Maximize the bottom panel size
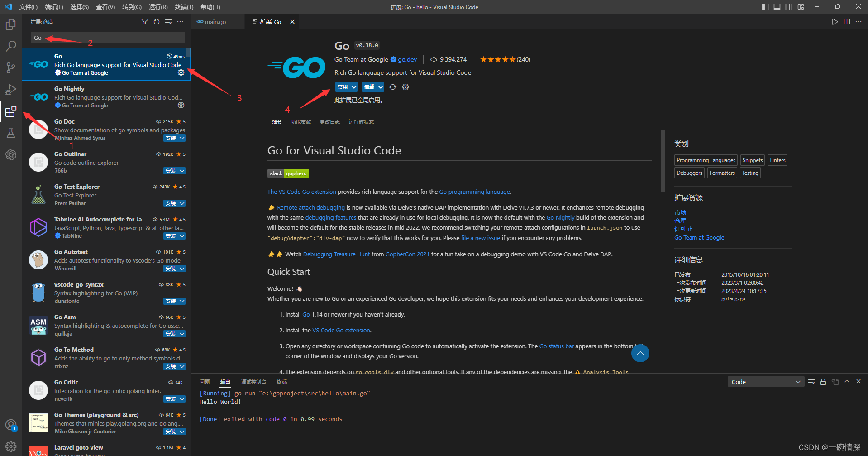The height and width of the screenshot is (456, 868). pyautogui.click(x=847, y=381)
